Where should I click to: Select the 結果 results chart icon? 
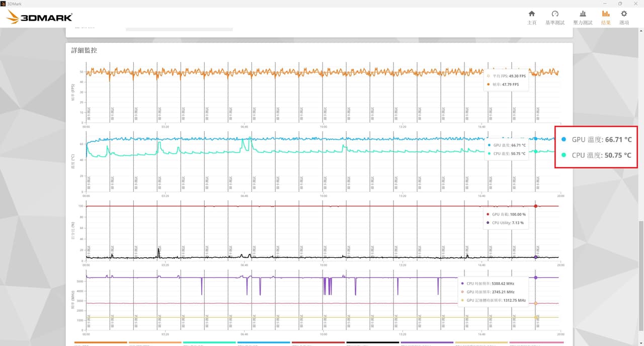(x=606, y=18)
